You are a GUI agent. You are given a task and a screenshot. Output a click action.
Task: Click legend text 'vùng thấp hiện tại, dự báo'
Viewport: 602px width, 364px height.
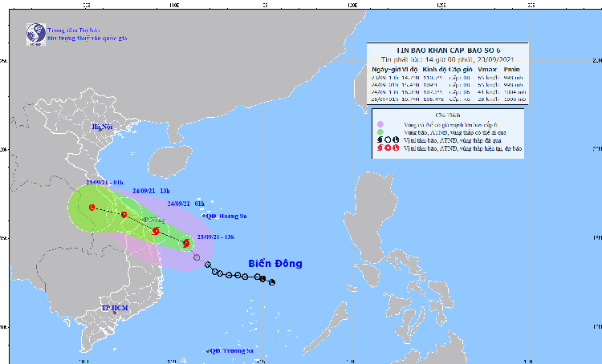490,148
